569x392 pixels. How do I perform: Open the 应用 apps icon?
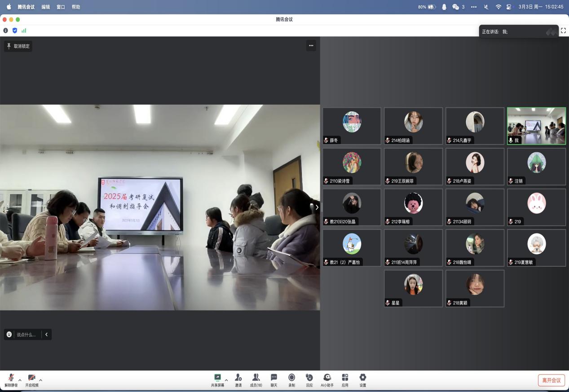coord(345,378)
